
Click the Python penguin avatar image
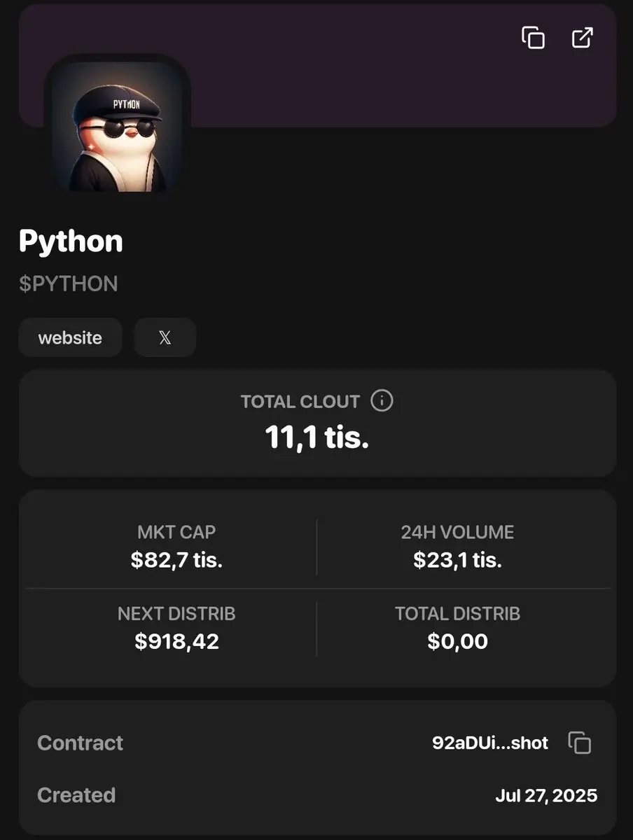click(118, 126)
